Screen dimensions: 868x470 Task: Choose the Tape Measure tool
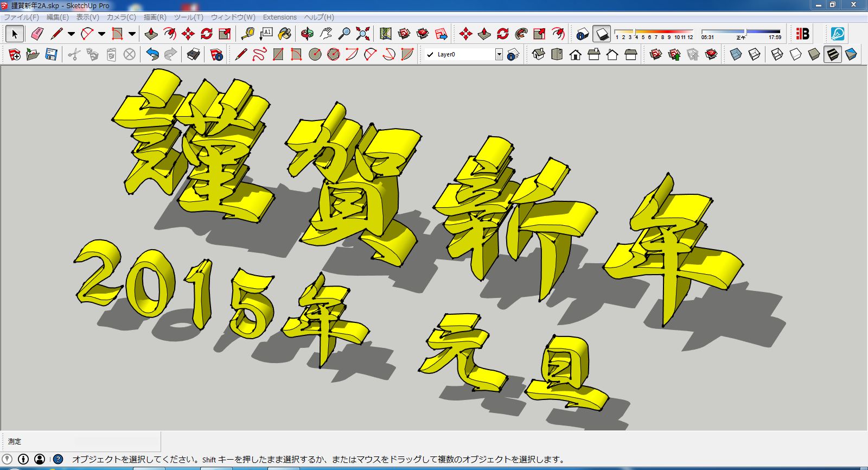[248, 34]
